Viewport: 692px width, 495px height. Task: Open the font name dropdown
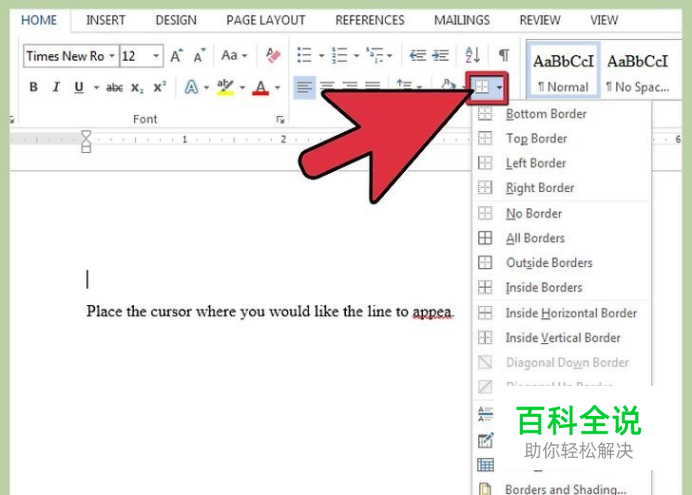[x=112, y=56]
